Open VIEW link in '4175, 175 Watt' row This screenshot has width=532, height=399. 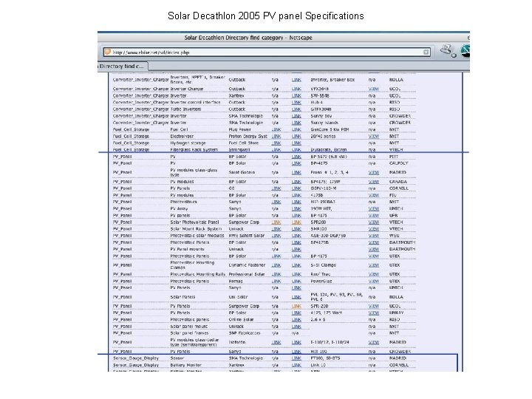374,313
